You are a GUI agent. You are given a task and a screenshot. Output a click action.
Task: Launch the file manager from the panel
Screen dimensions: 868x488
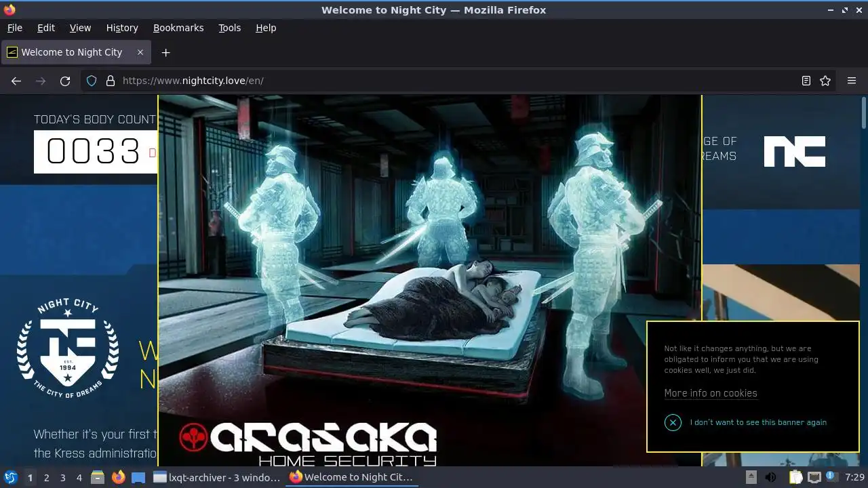pyautogui.click(x=98, y=477)
